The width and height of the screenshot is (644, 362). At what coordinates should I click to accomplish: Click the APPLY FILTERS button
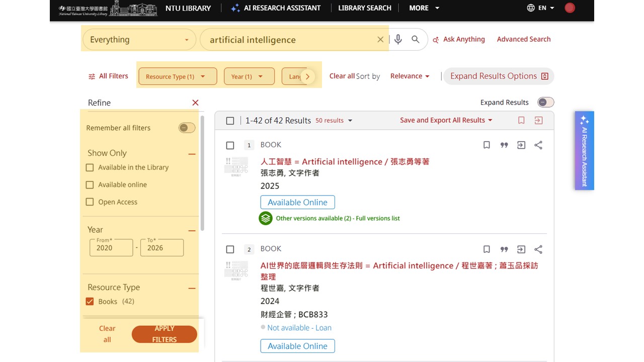(x=165, y=334)
